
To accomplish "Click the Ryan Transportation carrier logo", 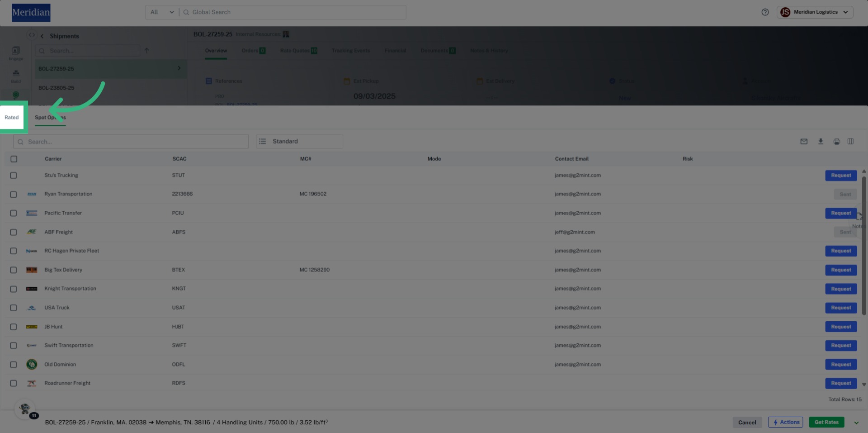I will (x=32, y=194).
